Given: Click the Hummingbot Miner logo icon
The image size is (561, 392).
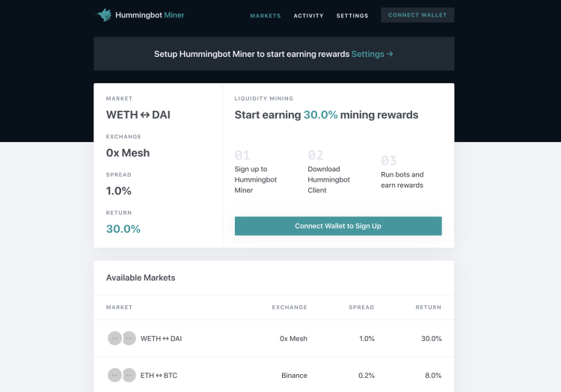Looking at the screenshot, I should pyautogui.click(x=104, y=15).
